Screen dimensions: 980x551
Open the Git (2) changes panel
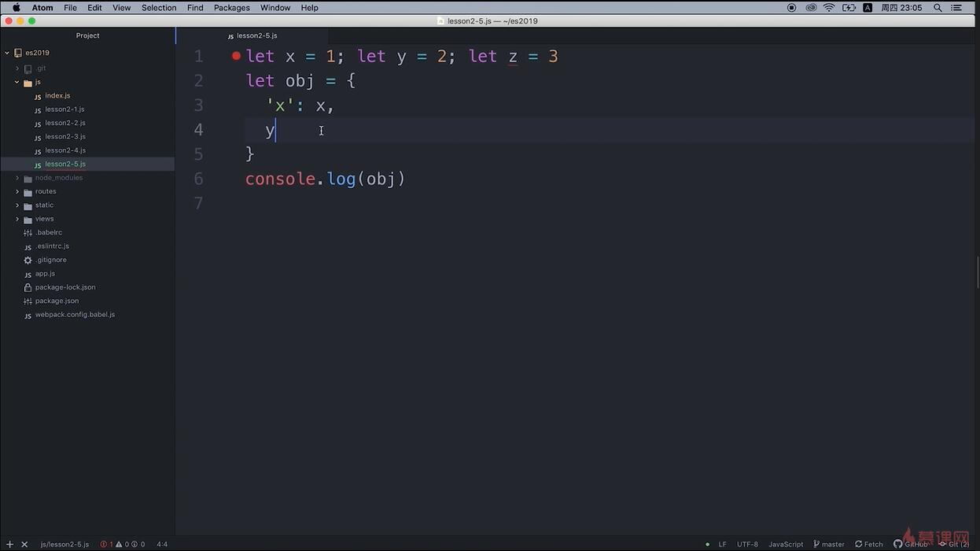click(x=954, y=544)
